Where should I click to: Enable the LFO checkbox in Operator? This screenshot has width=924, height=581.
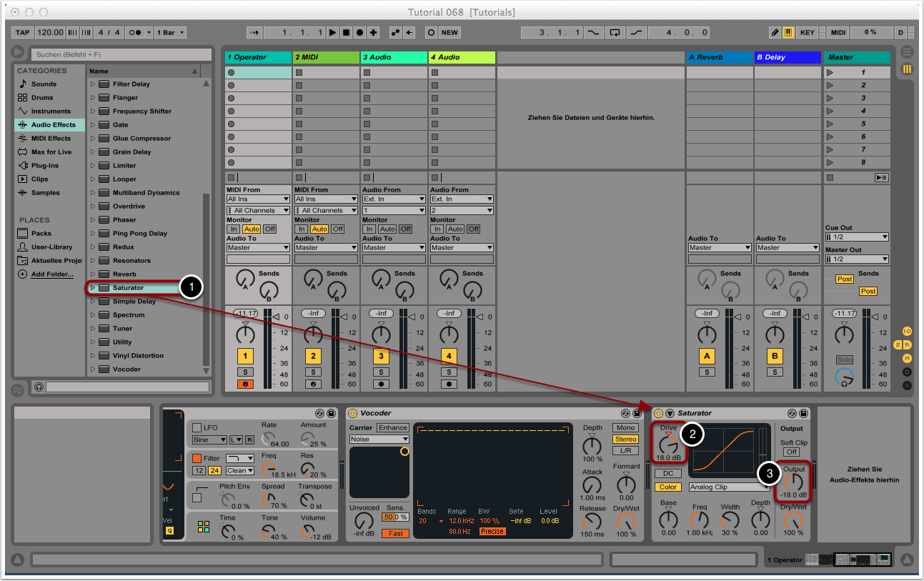[x=197, y=427]
